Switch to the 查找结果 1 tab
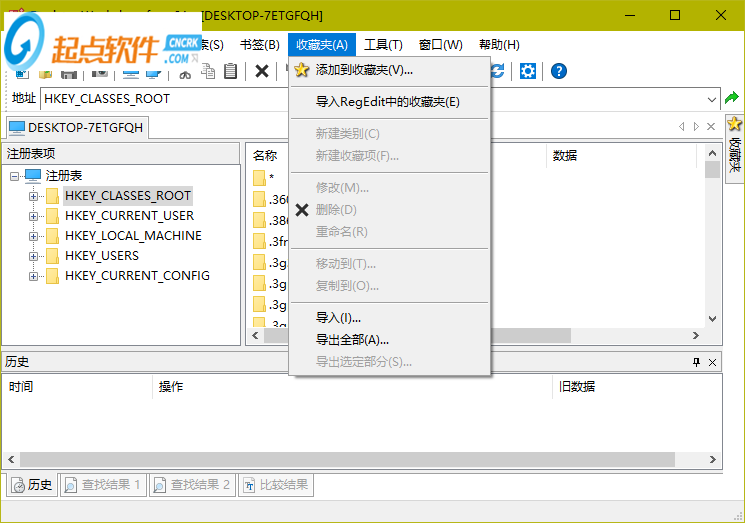Image resolution: width=745 pixels, height=523 pixels. tap(103, 485)
